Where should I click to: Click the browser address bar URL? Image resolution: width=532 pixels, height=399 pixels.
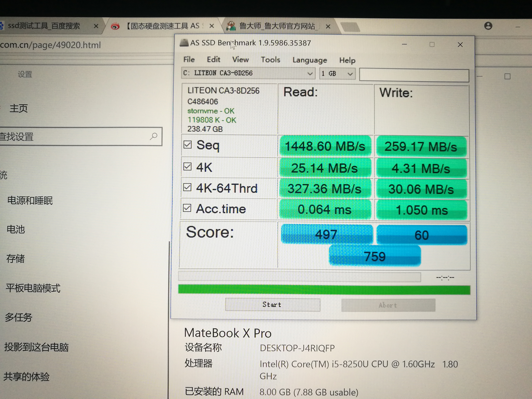click(x=50, y=45)
